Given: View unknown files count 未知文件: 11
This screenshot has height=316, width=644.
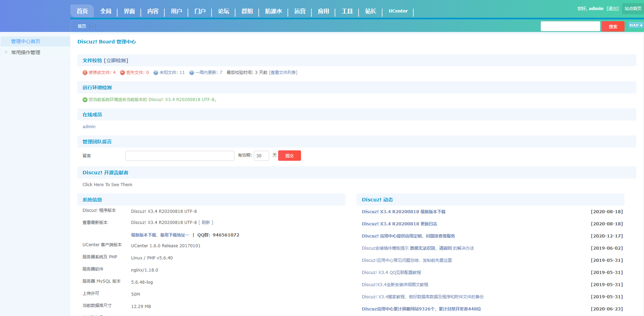Looking at the screenshot, I should (x=172, y=73).
